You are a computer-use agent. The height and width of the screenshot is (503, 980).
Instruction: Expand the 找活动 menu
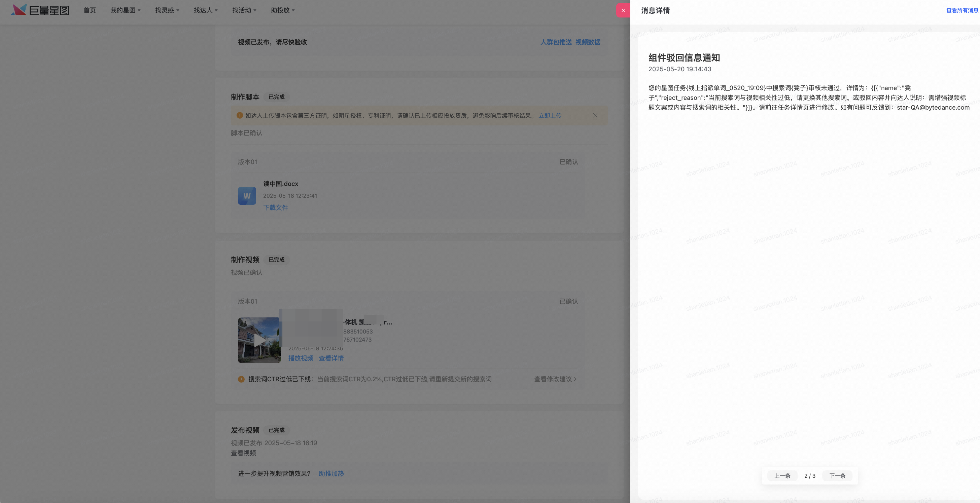coord(244,10)
